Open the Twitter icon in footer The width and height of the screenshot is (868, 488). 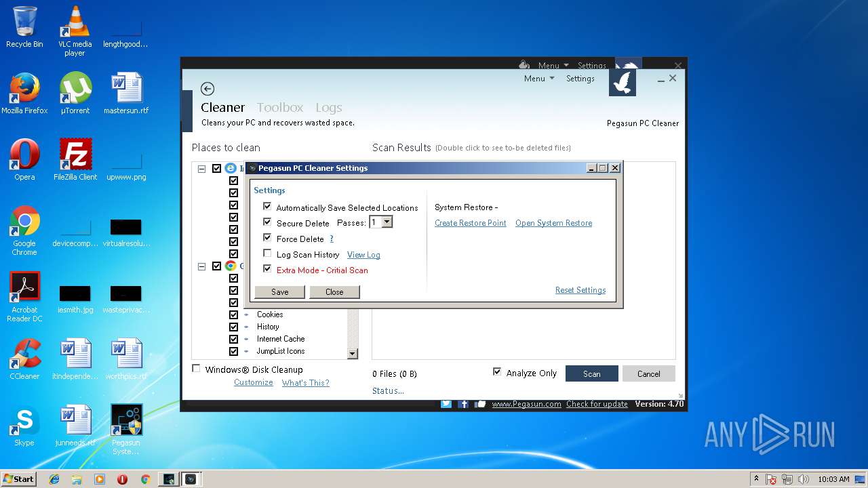446,404
